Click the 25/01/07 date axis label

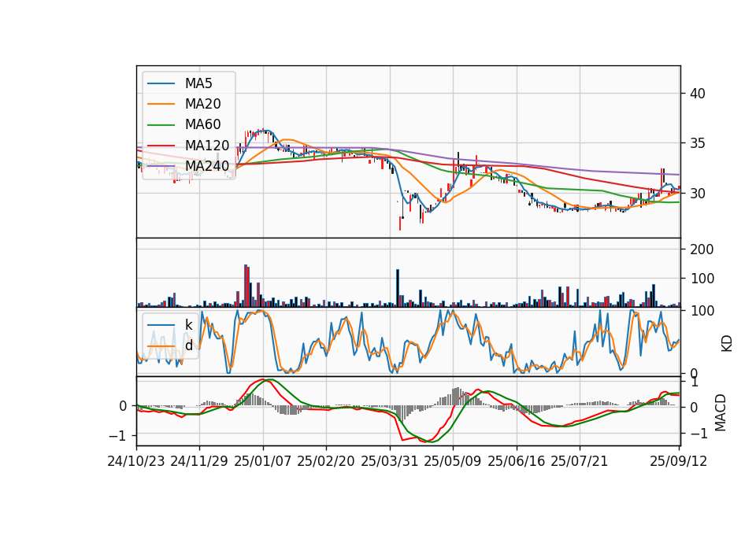pyautogui.click(x=263, y=461)
